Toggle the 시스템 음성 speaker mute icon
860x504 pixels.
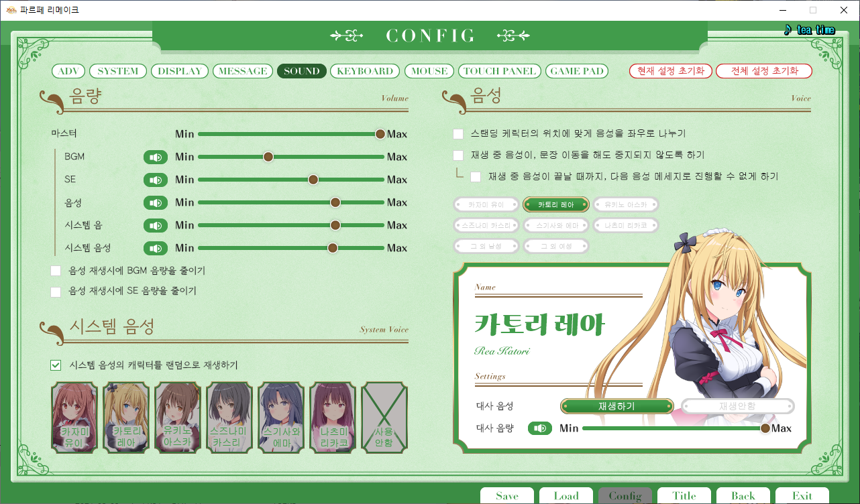[x=156, y=248]
